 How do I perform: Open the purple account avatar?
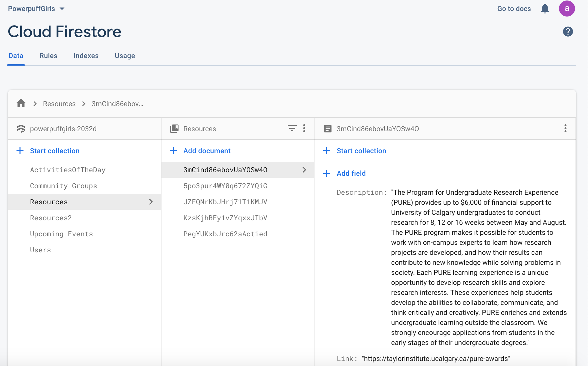click(567, 9)
